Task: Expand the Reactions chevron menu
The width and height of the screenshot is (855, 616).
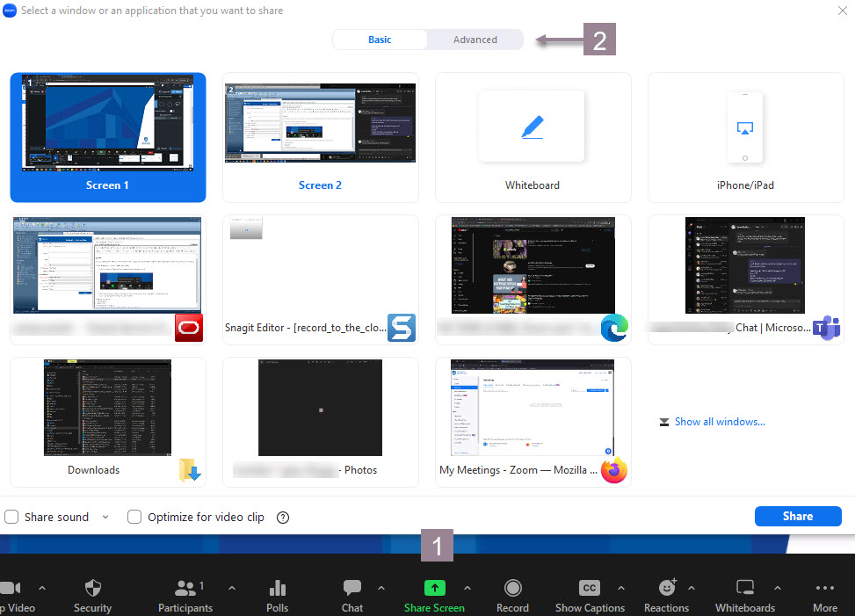Action: point(692,590)
